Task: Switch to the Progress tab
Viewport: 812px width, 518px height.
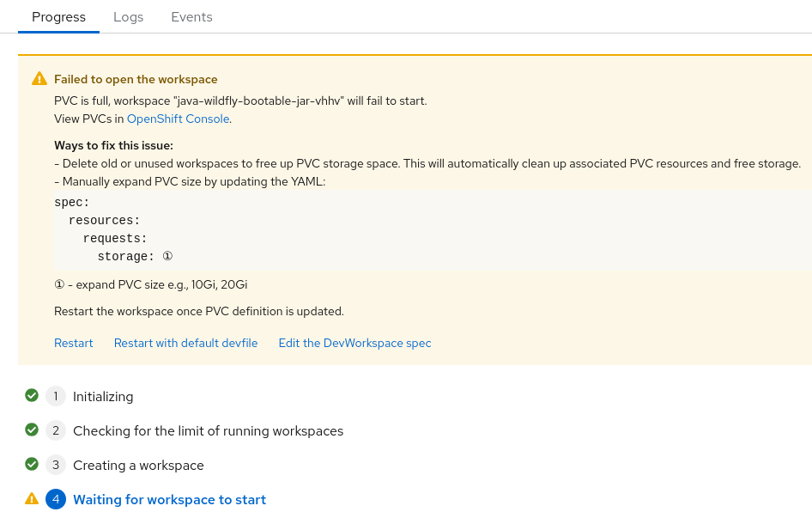Action: click(58, 17)
